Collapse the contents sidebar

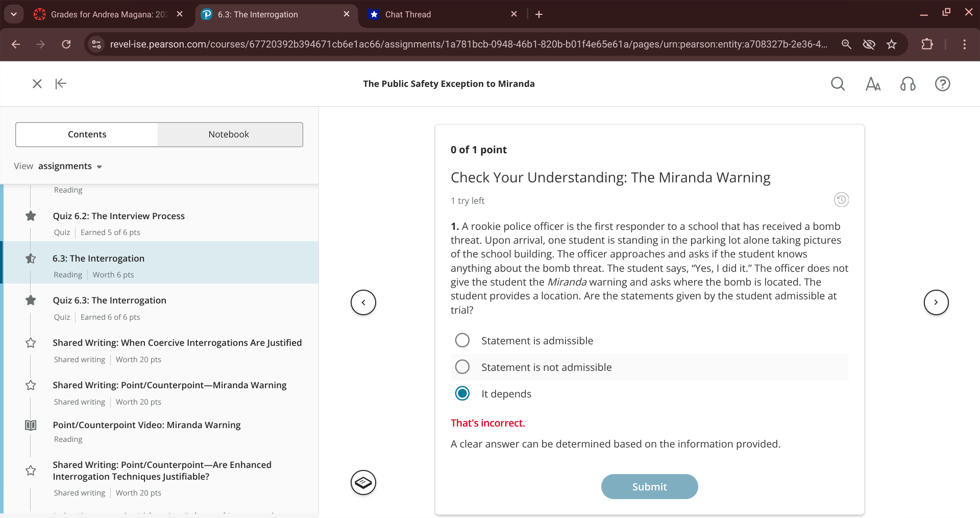(61, 84)
